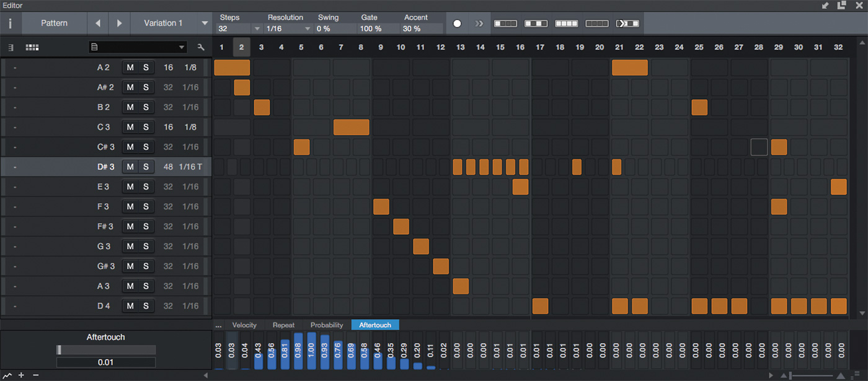Click the horizontal scroll left arrow

[206, 375]
